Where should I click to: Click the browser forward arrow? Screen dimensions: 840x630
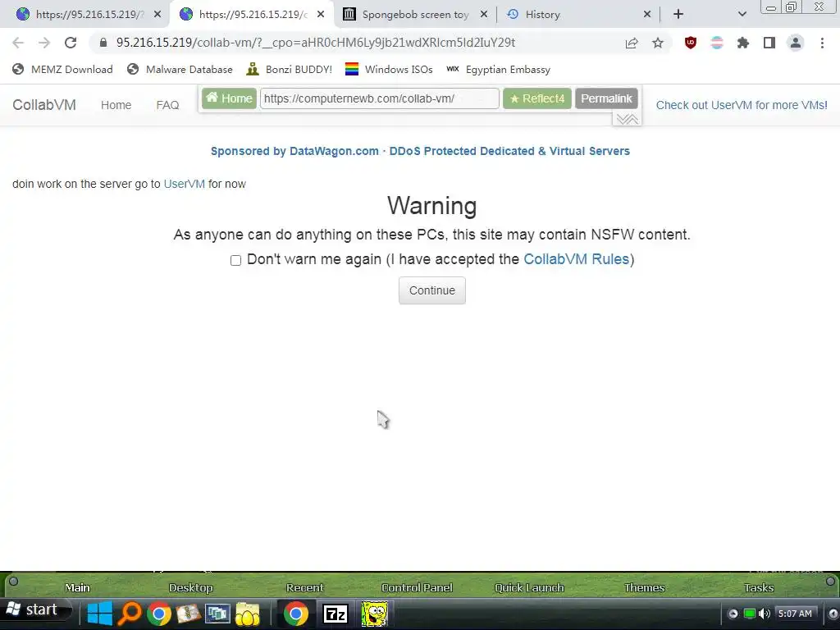pyautogui.click(x=44, y=43)
